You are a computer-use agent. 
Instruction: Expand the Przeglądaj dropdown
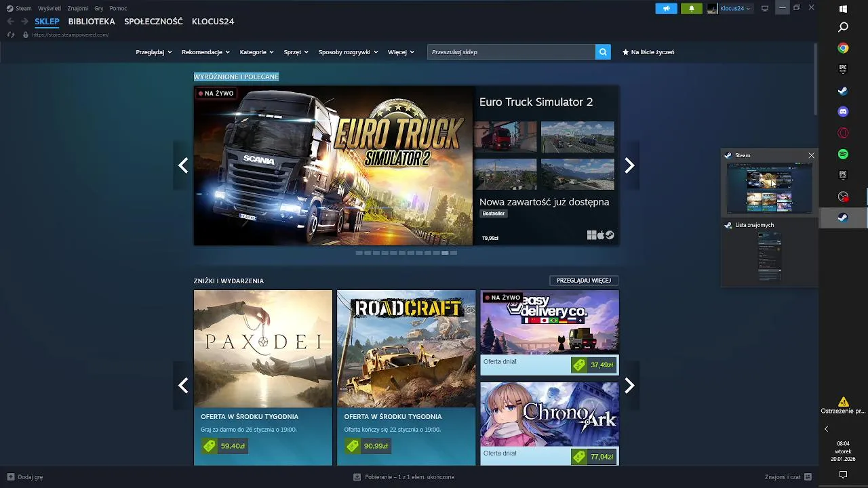point(154,52)
